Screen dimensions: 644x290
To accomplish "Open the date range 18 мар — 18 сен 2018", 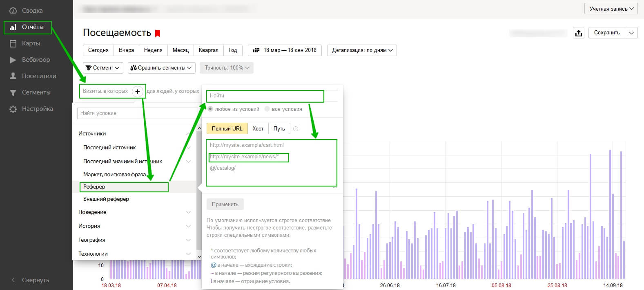I will pyautogui.click(x=285, y=50).
